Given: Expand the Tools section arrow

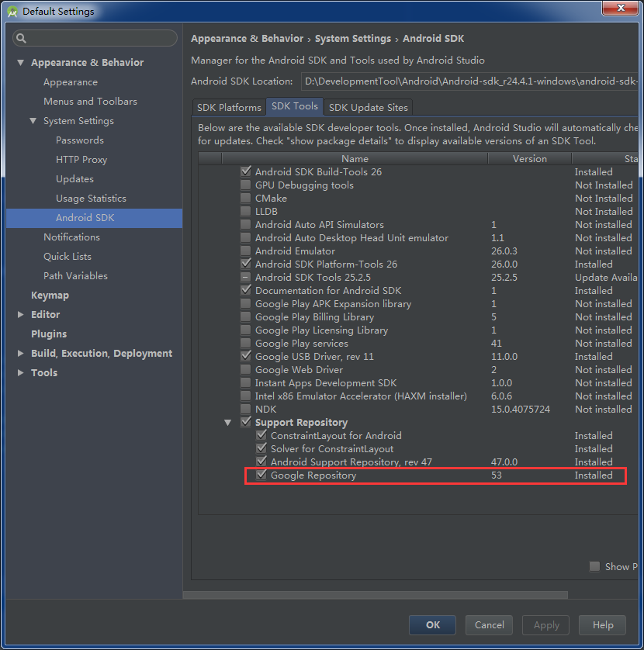Looking at the screenshot, I should click(20, 372).
